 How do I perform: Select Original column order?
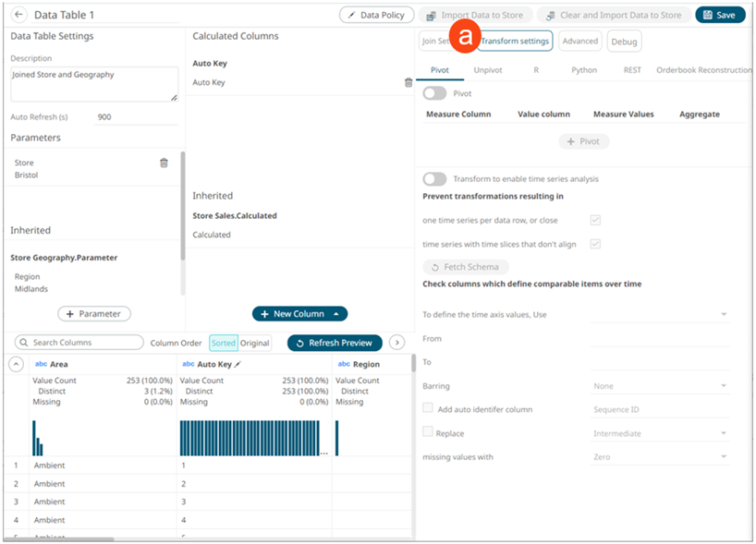point(255,343)
